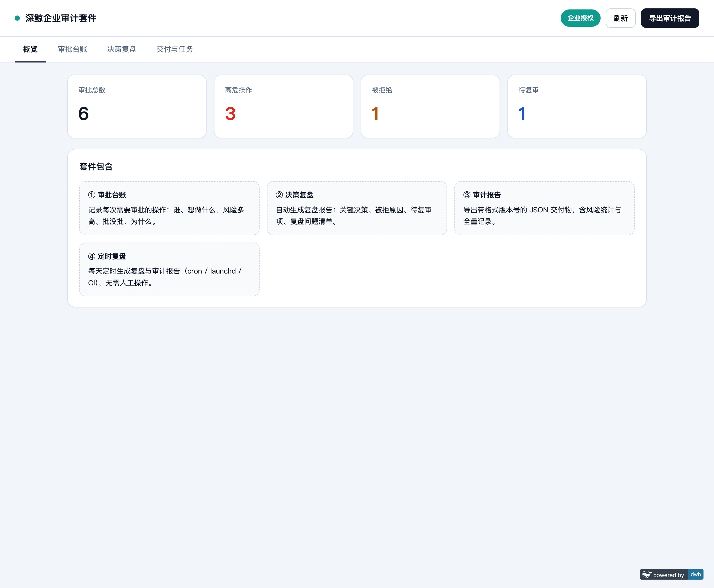Screen dimensions: 714x588
Task: Click the description starting 导出带格式版本号
Action: click(x=542, y=216)
